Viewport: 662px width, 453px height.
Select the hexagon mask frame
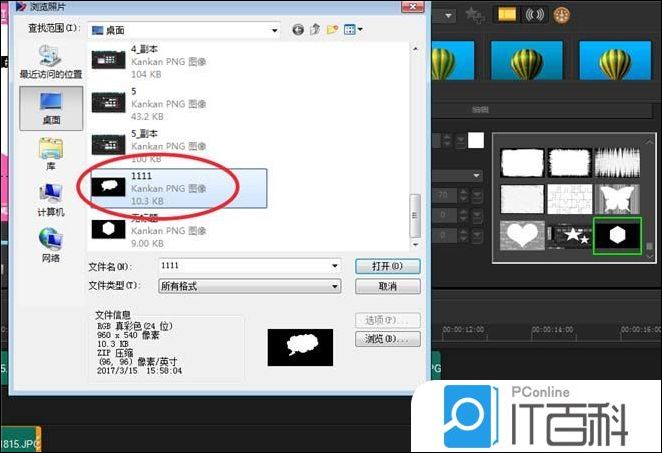coord(617,236)
